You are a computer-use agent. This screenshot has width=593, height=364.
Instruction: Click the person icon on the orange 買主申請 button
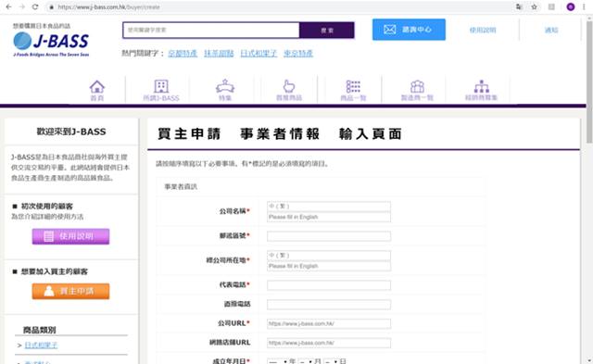coord(49,291)
